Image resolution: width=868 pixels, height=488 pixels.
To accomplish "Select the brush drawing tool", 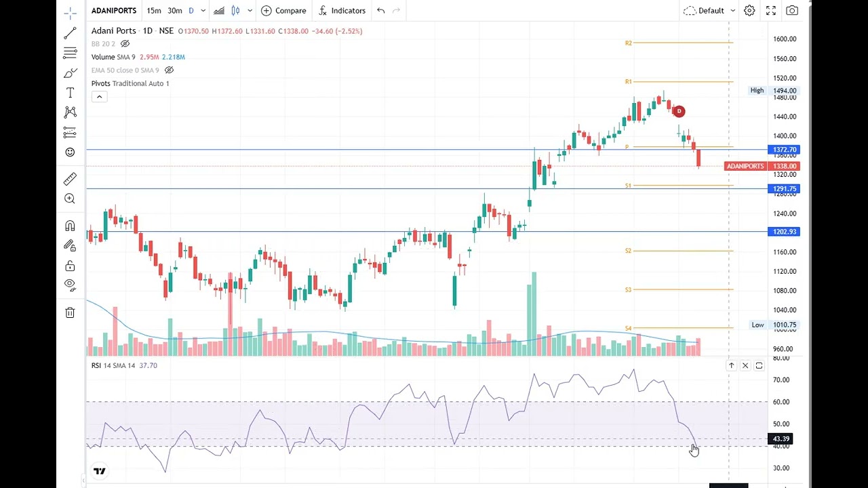I will [70, 73].
